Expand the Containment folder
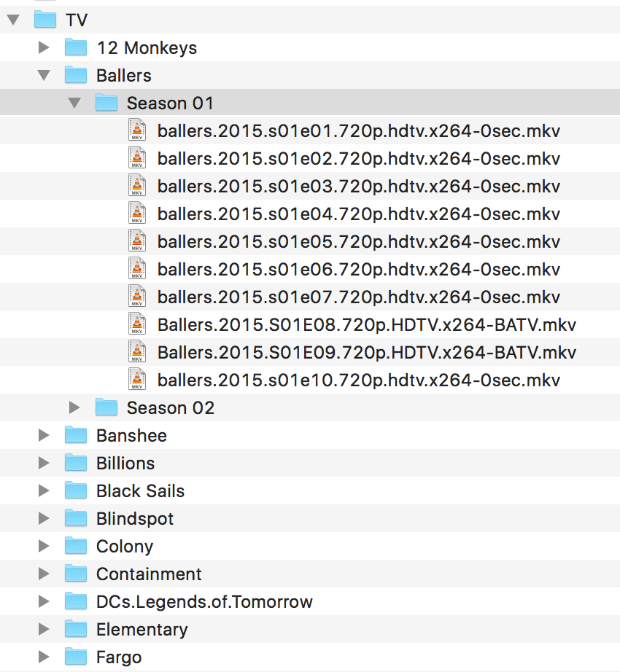620x672 pixels. (x=44, y=574)
